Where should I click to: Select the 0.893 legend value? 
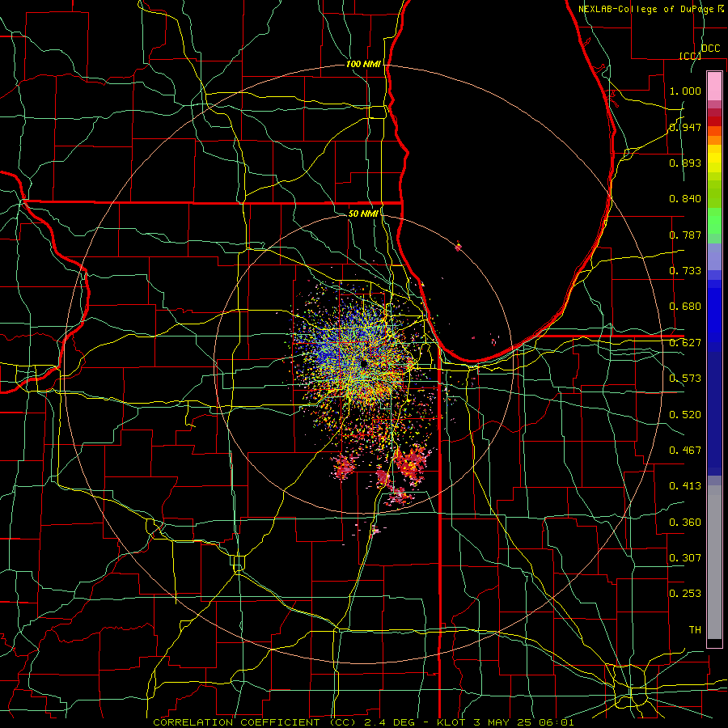click(x=685, y=163)
